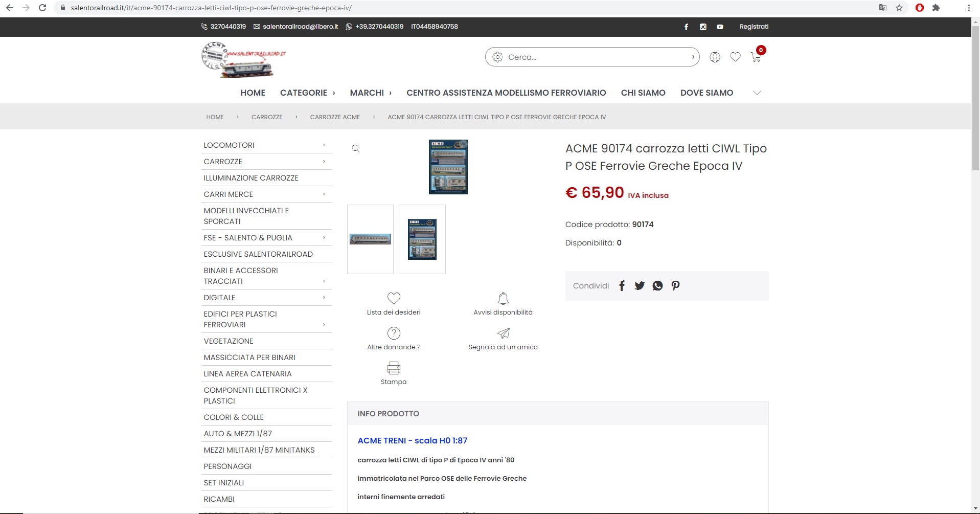Expand CATEGORIE menu
This screenshot has width=980, height=514.
(307, 93)
